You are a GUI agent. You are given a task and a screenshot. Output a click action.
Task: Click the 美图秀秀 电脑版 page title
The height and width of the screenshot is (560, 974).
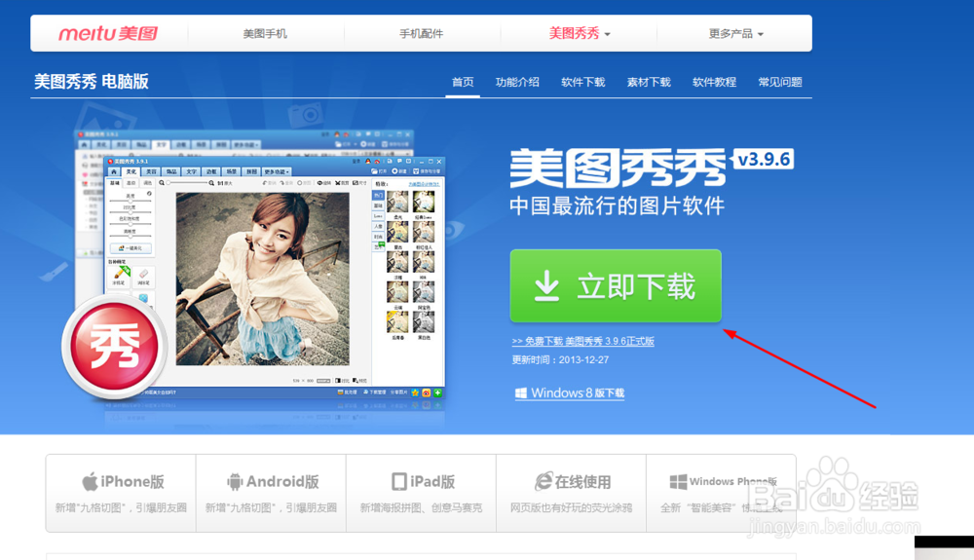pyautogui.click(x=92, y=82)
